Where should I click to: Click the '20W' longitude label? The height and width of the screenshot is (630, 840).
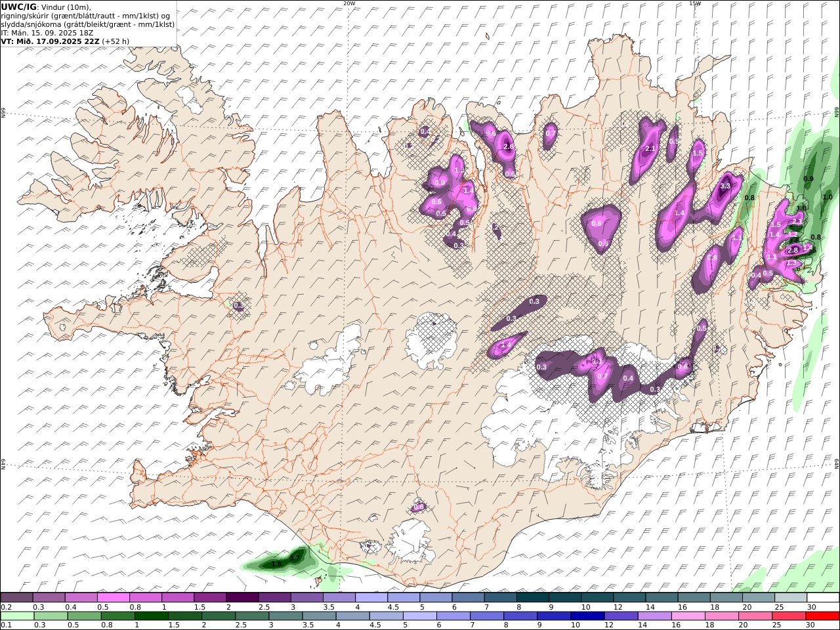click(349, 3)
